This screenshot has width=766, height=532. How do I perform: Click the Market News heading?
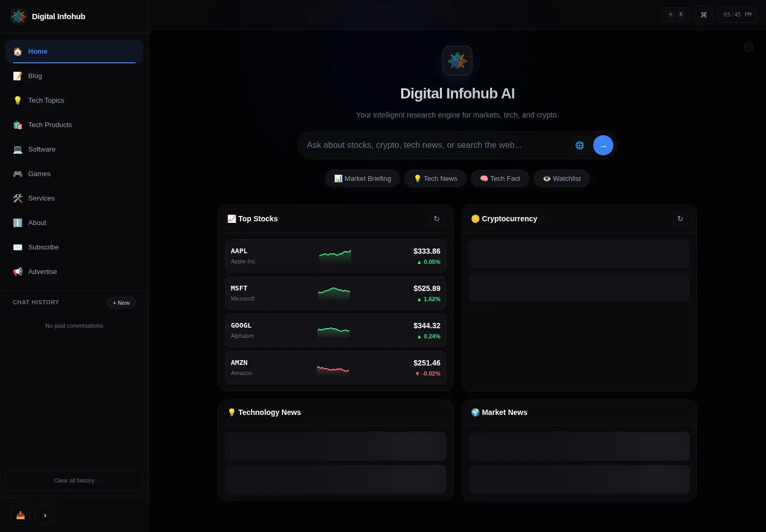[x=499, y=412]
